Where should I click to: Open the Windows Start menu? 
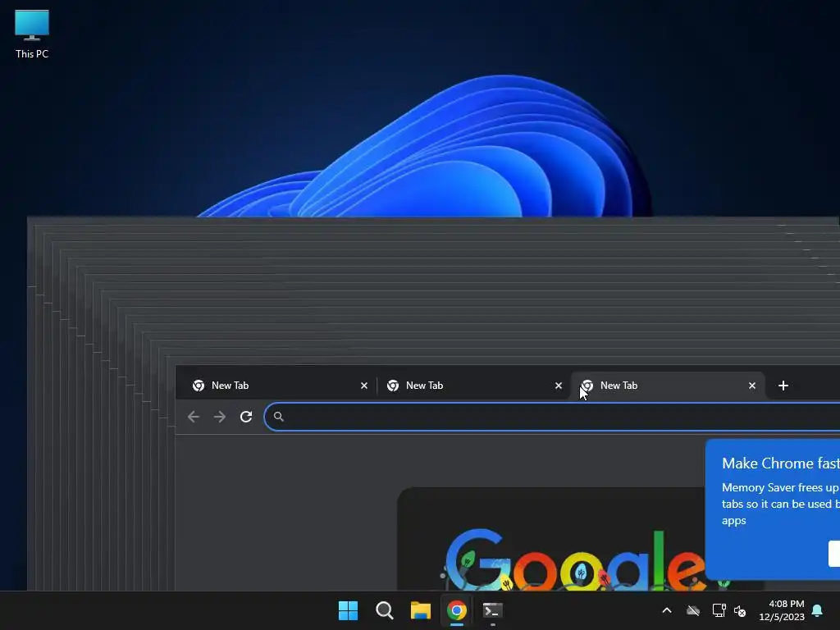coord(348,610)
